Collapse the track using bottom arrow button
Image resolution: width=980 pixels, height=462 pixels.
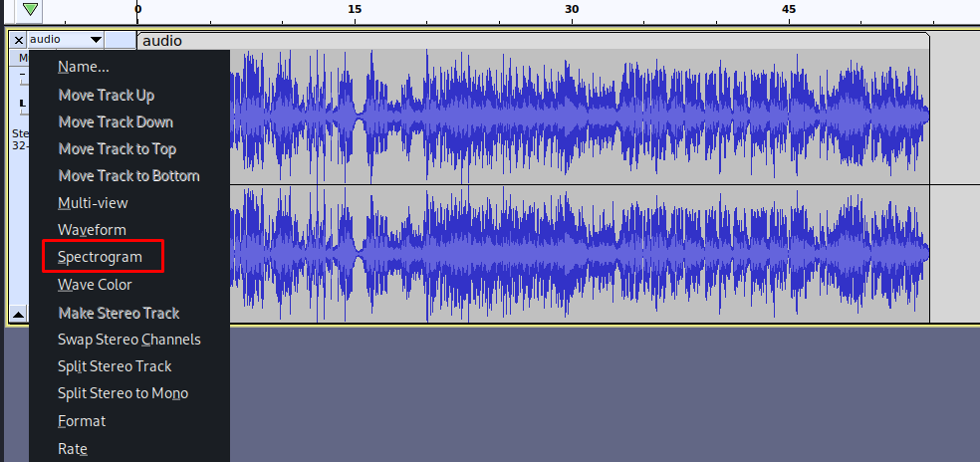19,315
